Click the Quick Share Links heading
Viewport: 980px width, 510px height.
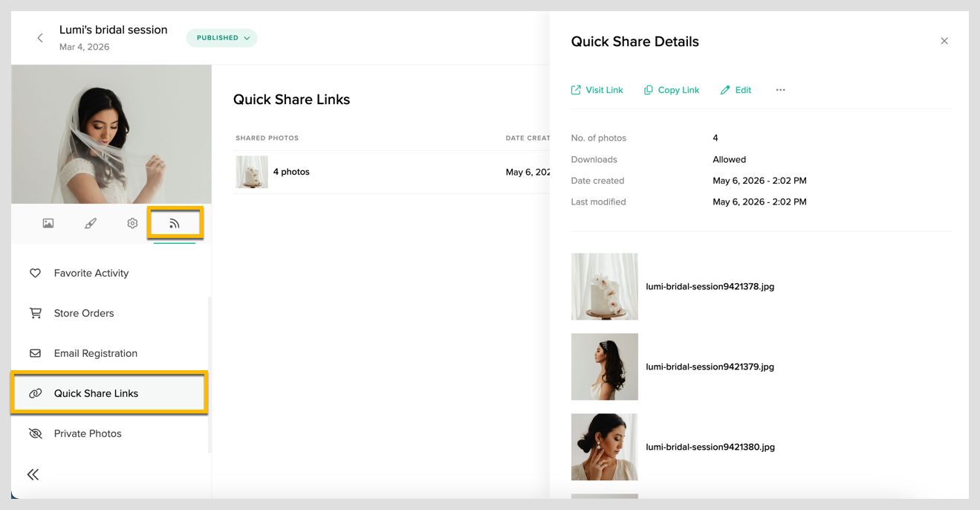tap(291, 100)
